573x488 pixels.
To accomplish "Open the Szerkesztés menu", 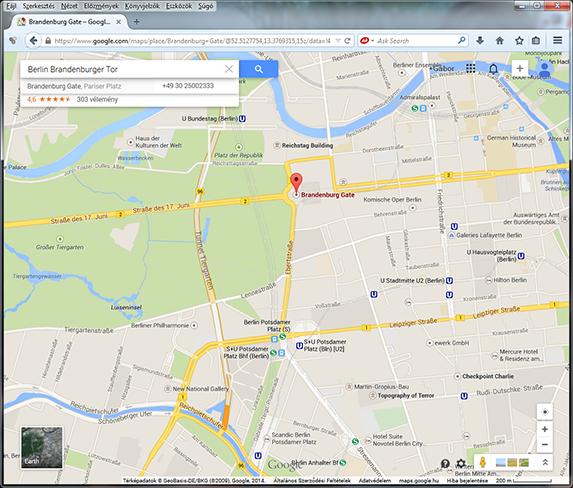I will [x=38, y=6].
